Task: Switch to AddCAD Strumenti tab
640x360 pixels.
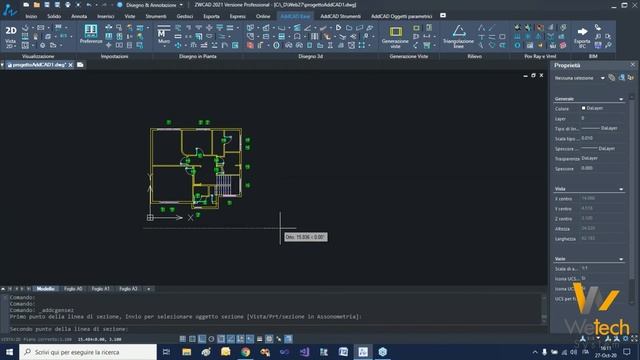Action: click(340, 16)
